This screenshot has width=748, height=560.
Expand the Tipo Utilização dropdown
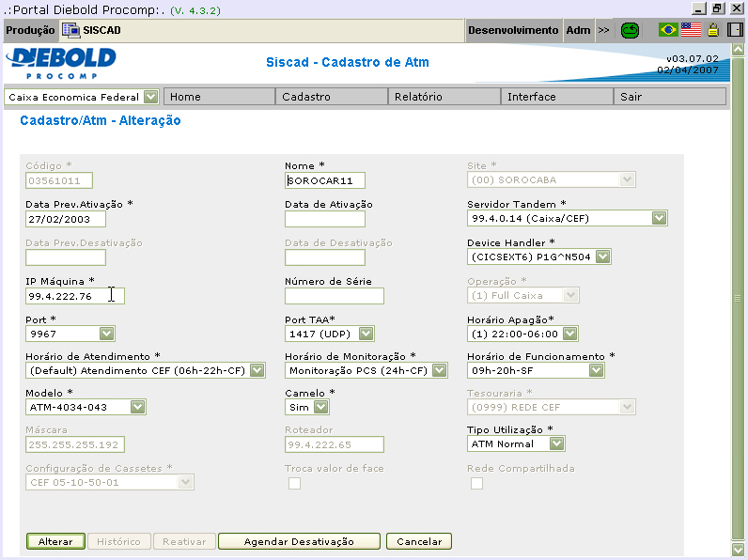516,444
